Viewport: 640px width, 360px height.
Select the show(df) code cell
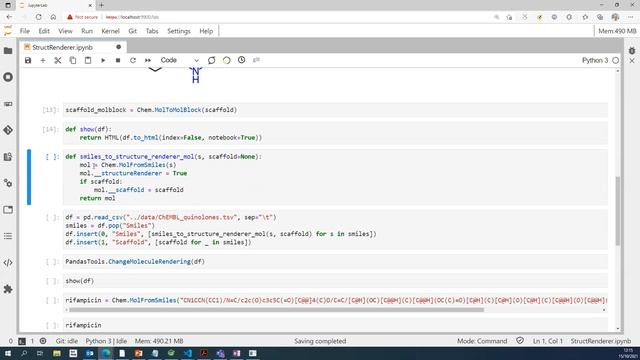pyautogui.click(x=335, y=281)
